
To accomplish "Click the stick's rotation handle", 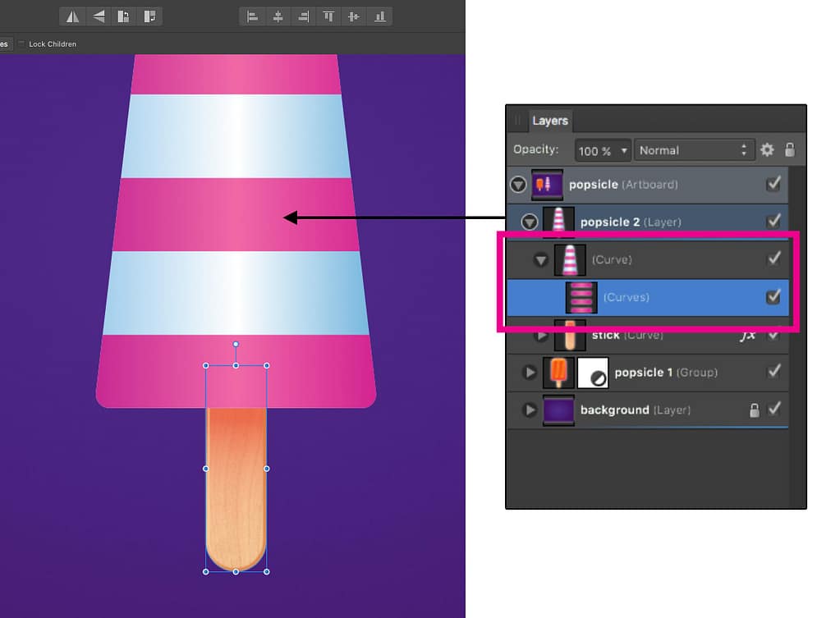I will 236,345.
